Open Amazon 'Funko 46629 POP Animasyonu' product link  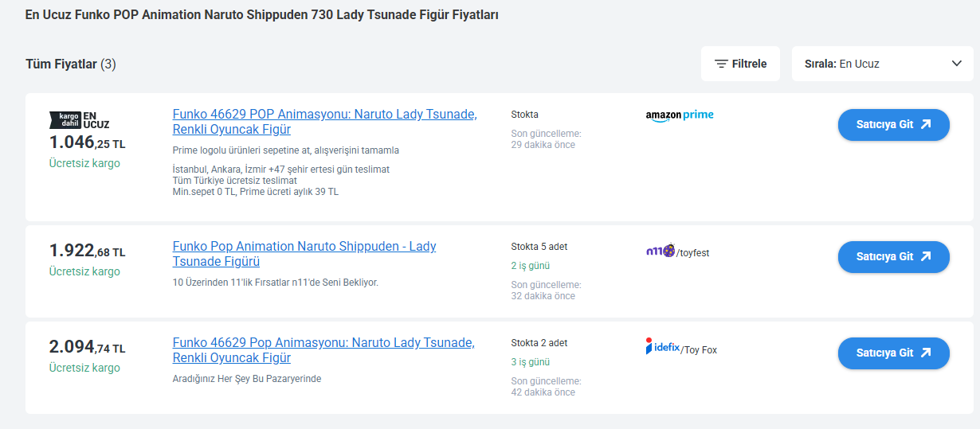pos(324,122)
